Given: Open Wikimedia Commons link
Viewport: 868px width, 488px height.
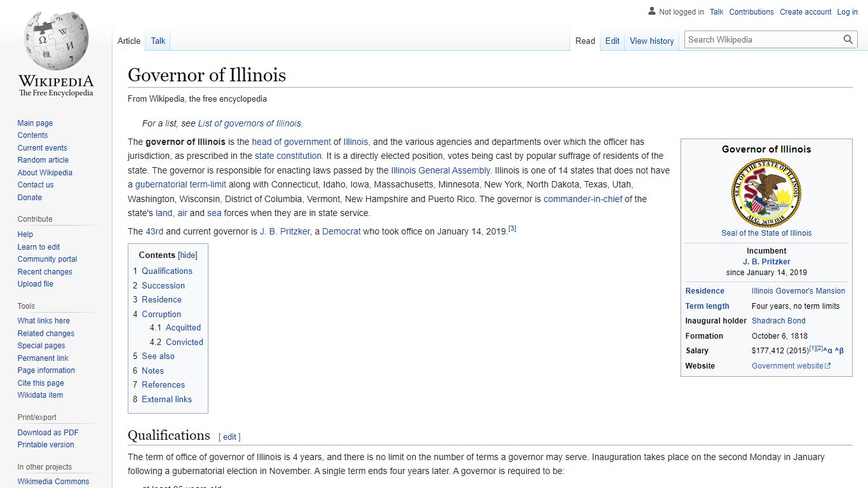Looking at the screenshot, I should (x=53, y=482).
